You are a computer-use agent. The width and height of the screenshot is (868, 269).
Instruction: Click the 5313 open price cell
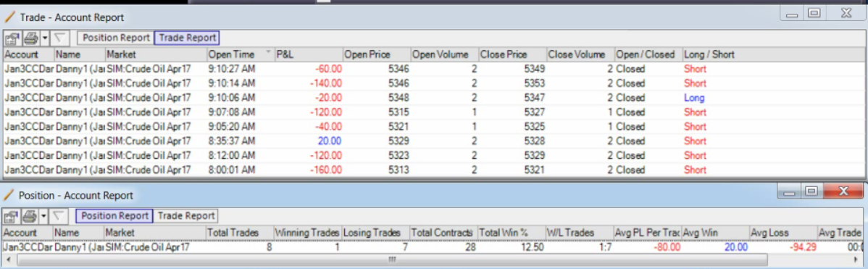(x=398, y=170)
